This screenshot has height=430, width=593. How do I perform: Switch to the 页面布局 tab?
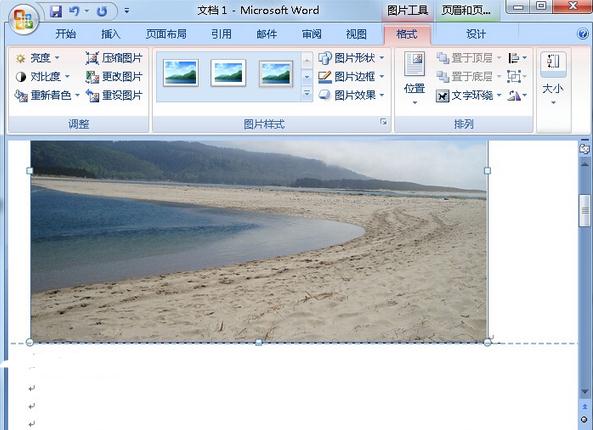166,34
